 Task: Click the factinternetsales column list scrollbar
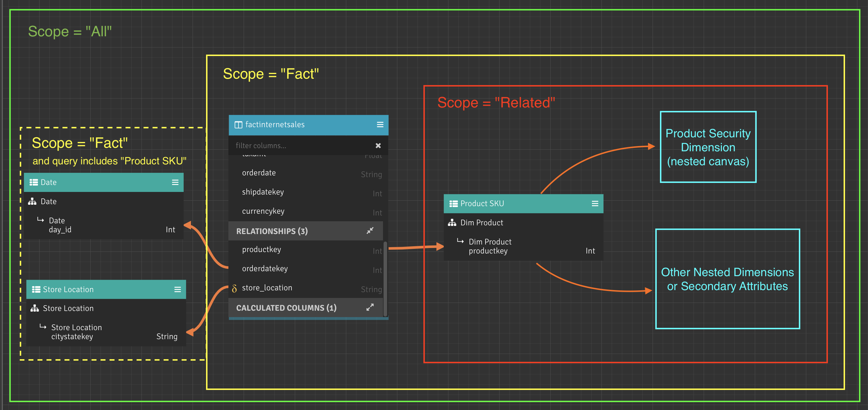click(385, 279)
